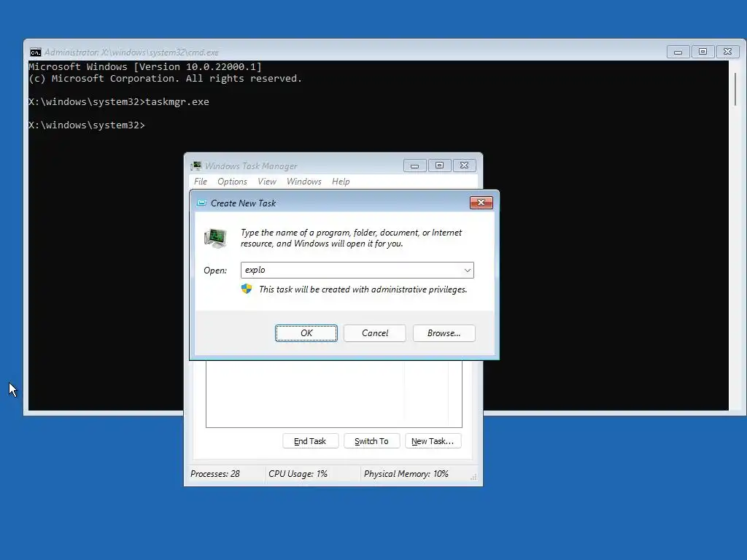This screenshot has height=560, width=747.
Task: Click the Windows Task Manager title icon
Action: [196, 166]
